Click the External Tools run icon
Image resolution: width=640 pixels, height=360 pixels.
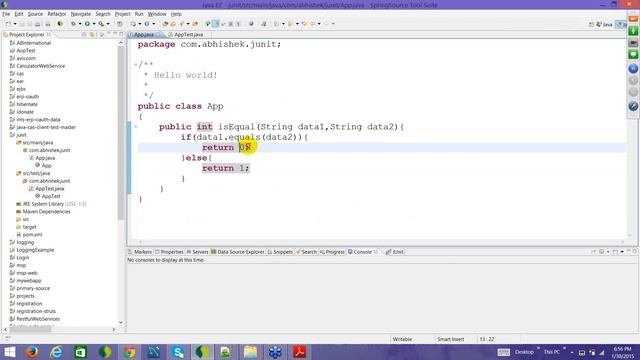(x=101, y=24)
